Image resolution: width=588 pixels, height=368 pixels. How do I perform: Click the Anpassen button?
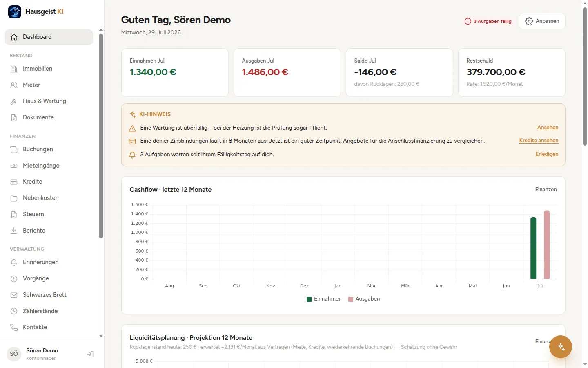[542, 21]
